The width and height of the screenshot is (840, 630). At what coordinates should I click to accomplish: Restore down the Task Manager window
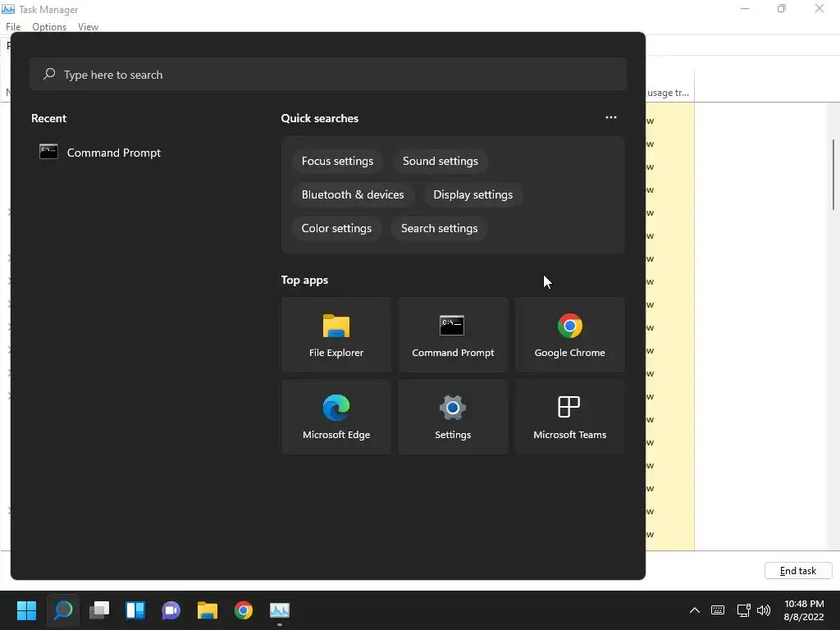[782, 8]
